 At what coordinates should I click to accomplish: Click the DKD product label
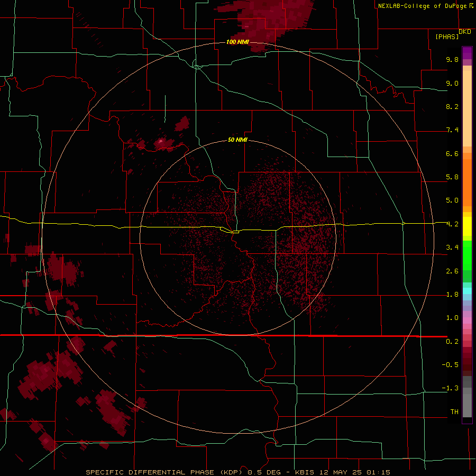[x=465, y=31]
